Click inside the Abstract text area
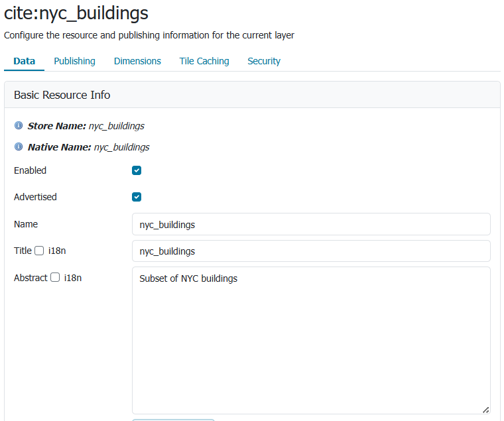The image size is (504, 421). point(311,340)
